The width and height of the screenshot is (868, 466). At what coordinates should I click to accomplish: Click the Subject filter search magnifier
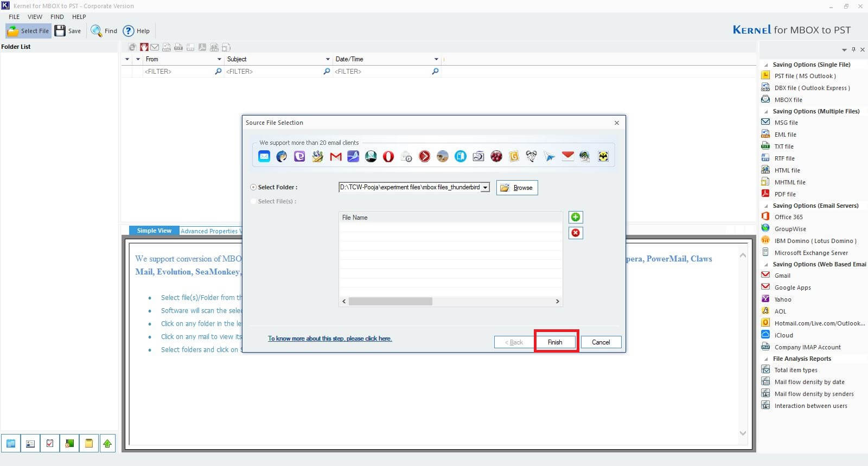tap(327, 71)
